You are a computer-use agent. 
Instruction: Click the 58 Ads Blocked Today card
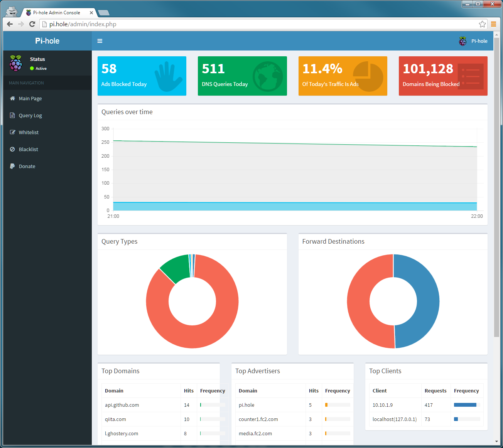pyautogui.click(x=142, y=76)
